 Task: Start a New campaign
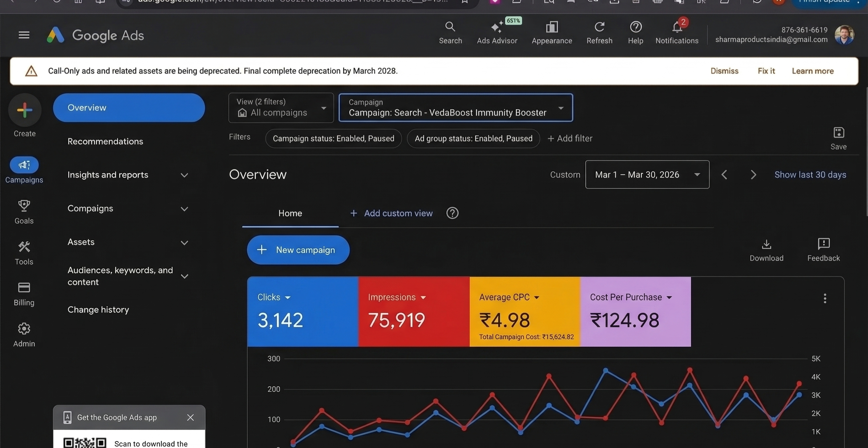tap(298, 250)
